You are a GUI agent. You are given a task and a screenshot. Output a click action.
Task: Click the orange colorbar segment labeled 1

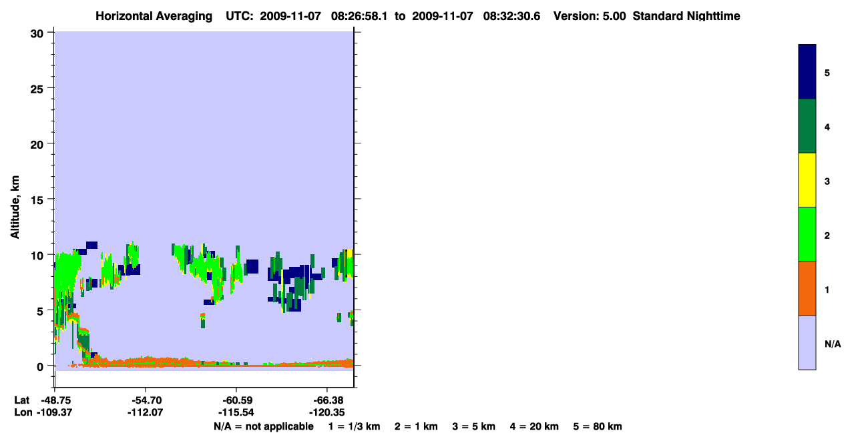pos(807,288)
